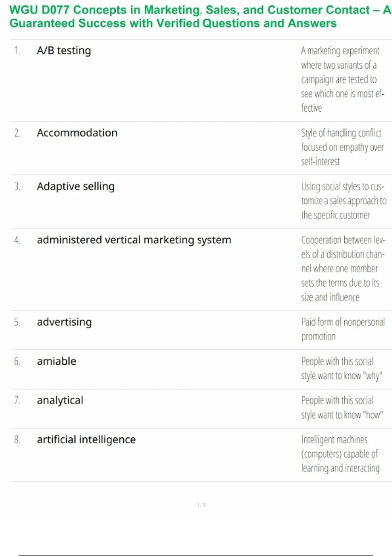Viewport: 392px width, 556px height.
Task: Click row number 1 beside A/B testing
Action: (17, 51)
